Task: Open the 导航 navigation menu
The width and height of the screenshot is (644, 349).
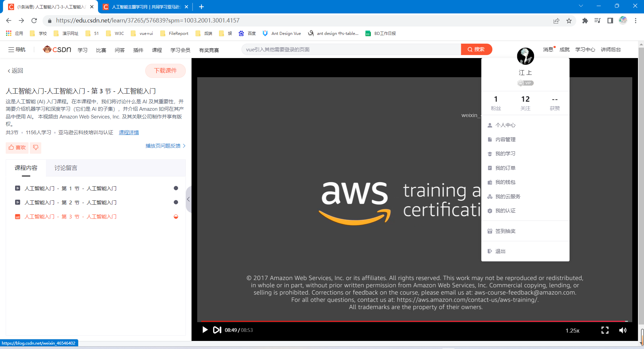Action: (x=17, y=50)
